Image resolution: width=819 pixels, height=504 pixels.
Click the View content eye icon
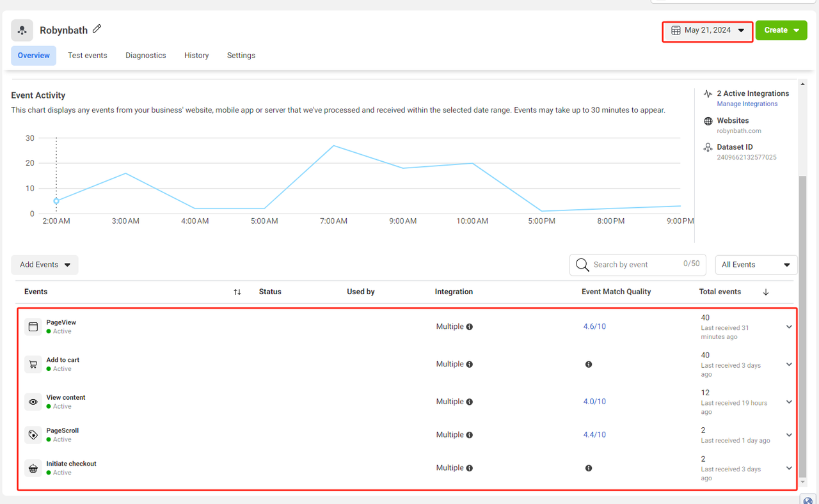pyautogui.click(x=33, y=402)
